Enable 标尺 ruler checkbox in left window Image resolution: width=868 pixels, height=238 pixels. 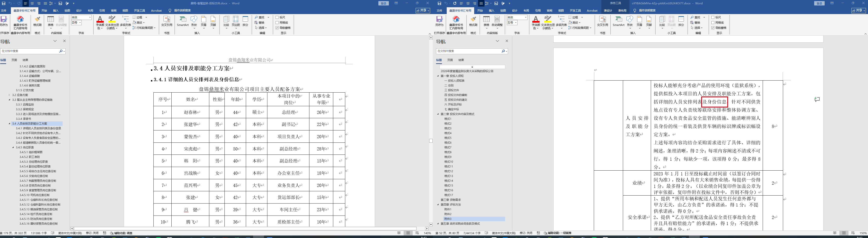tap(277, 17)
